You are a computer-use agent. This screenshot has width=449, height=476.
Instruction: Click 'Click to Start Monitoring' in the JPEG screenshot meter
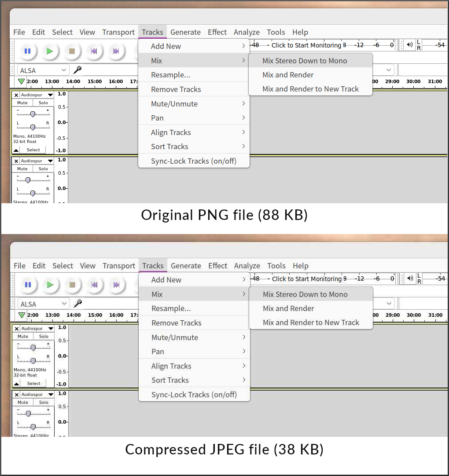tap(306, 278)
